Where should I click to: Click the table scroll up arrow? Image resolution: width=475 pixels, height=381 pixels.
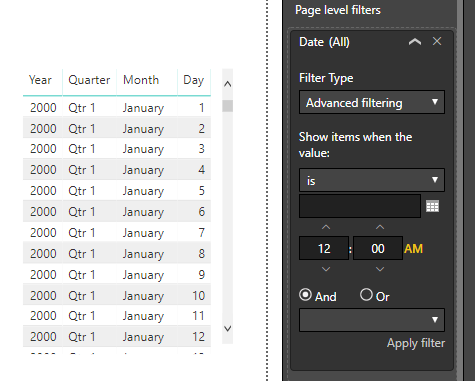228,84
